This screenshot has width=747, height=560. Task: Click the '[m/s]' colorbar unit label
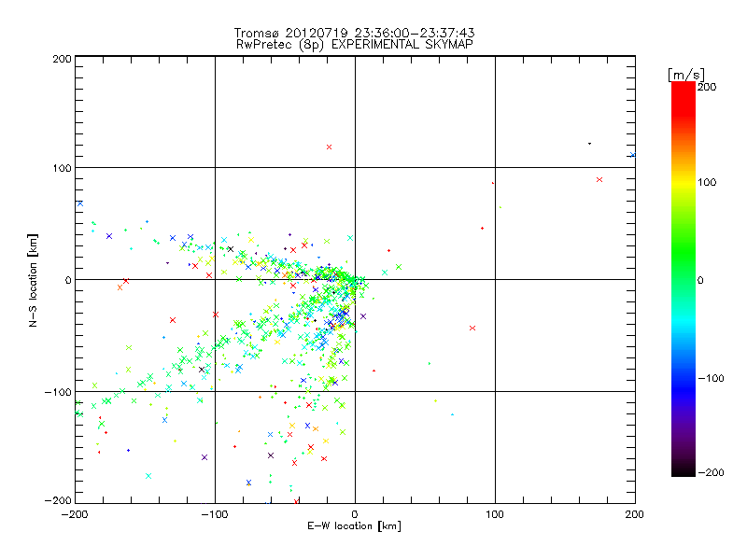tap(686, 75)
